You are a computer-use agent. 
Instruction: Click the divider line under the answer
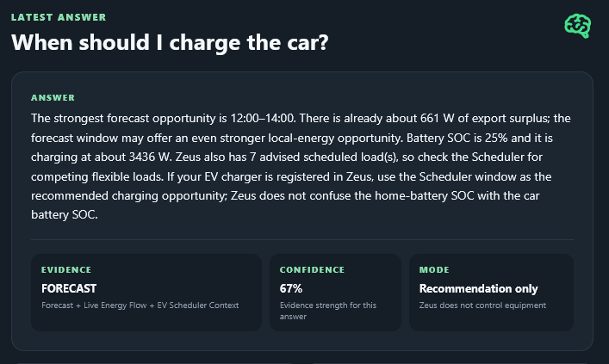coord(302,240)
